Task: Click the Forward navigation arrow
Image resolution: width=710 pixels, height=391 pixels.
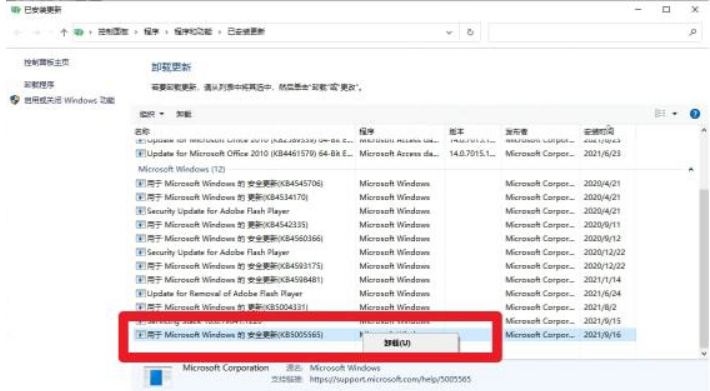Action: 37,32
